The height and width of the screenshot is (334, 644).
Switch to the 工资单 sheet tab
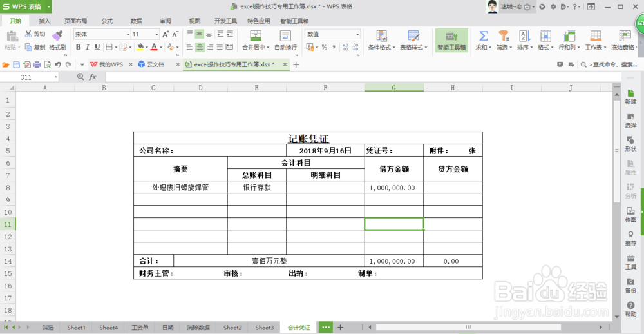(x=140, y=328)
